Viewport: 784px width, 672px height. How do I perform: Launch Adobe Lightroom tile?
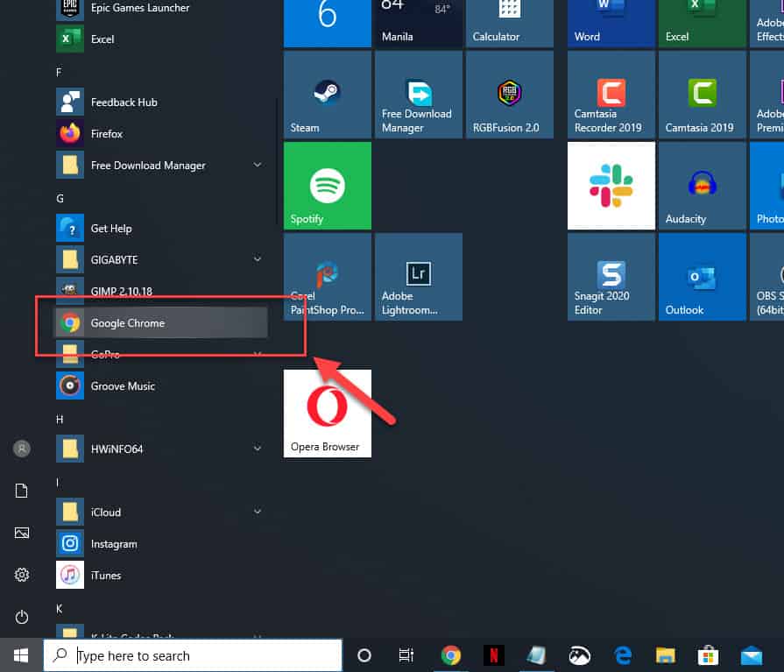(x=419, y=277)
